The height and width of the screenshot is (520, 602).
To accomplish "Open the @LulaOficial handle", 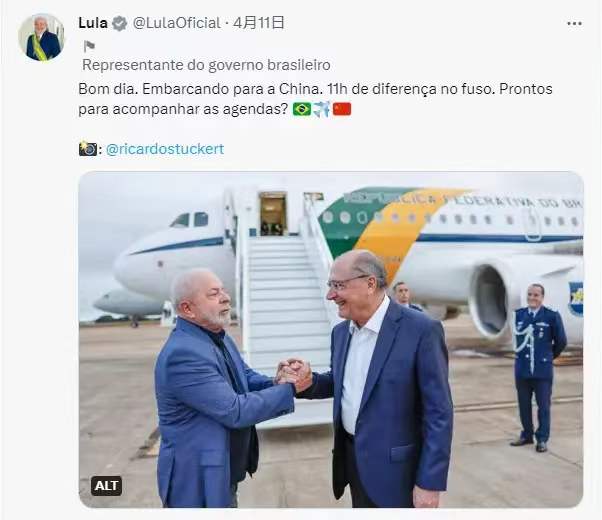I will 177,23.
